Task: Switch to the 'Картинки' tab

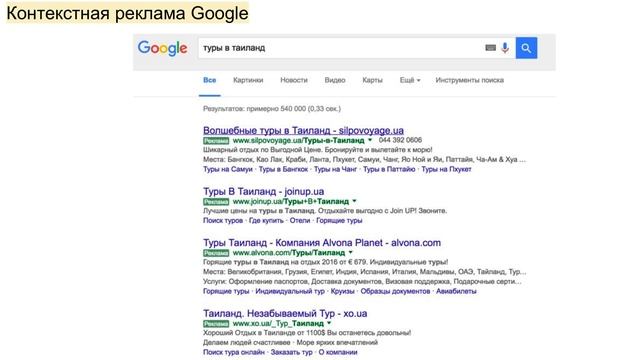Action: (248, 80)
